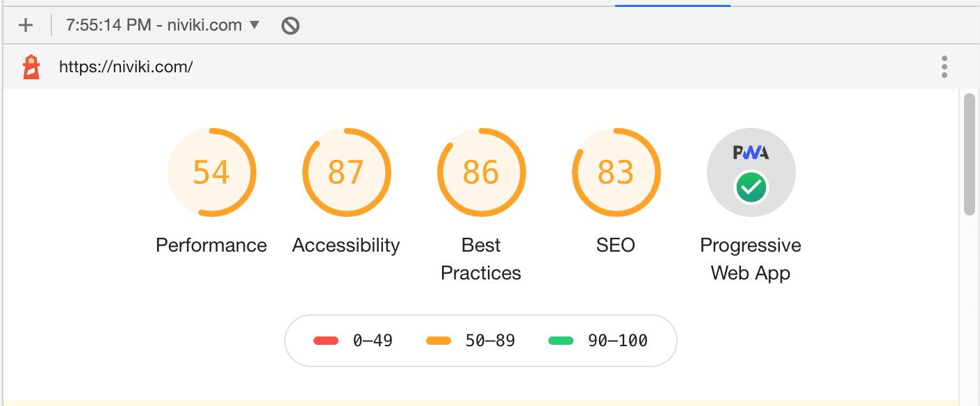
Task: Open the three-dot tools menu
Action: tap(945, 67)
